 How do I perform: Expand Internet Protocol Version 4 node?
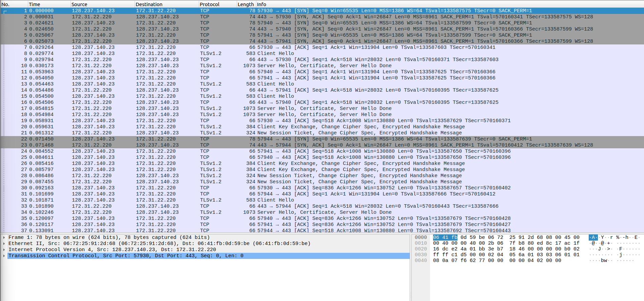[x=4, y=250]
